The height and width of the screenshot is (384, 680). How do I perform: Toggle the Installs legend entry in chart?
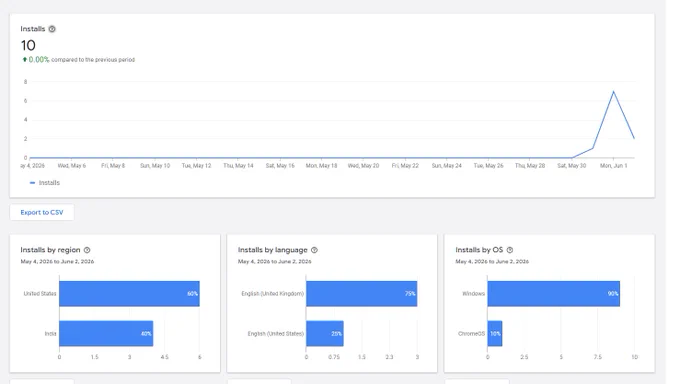click(45, 183)
